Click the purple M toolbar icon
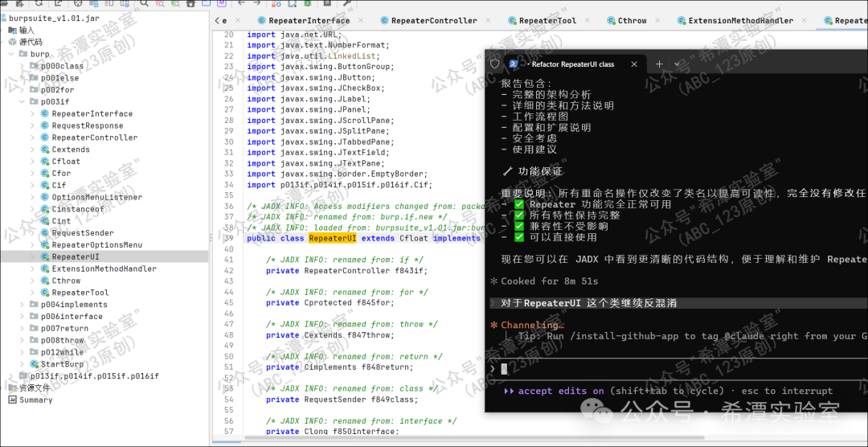The height and width of the screenshot is (447, 868). (222, 2)
